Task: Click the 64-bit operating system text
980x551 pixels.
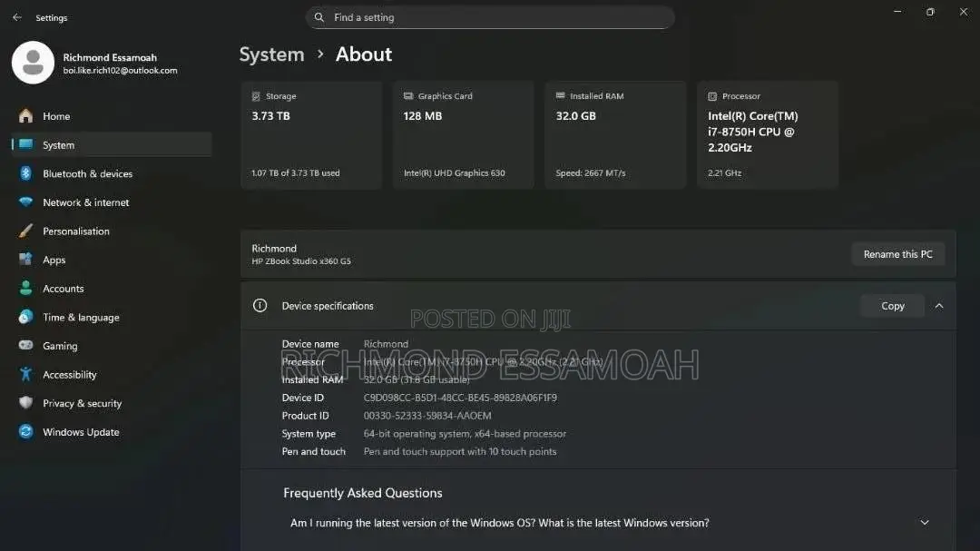Action: (x=465, y=433)
